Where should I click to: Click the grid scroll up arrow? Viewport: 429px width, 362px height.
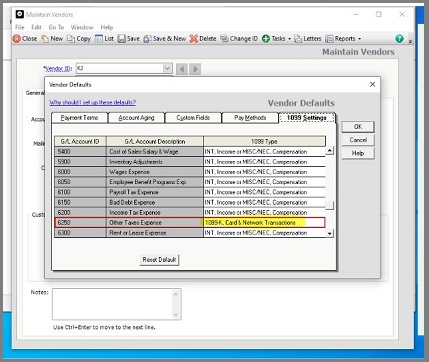pos(329,150)
